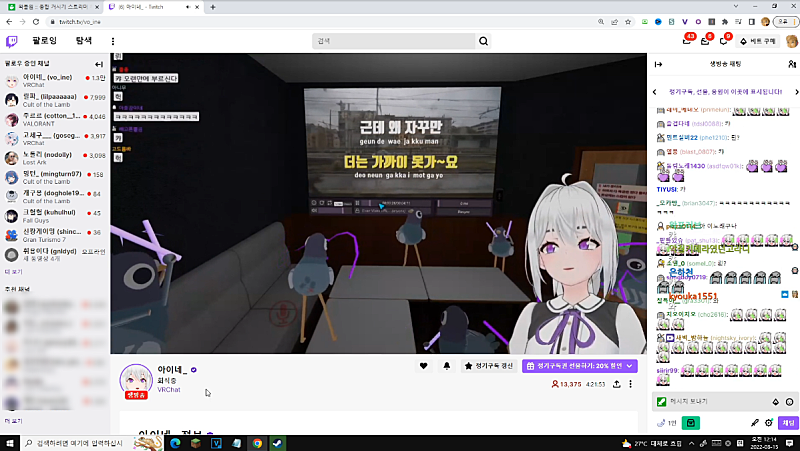
Task: Open 노돌리 Lost Ark channel in sidebar
Action: [55, 158]
